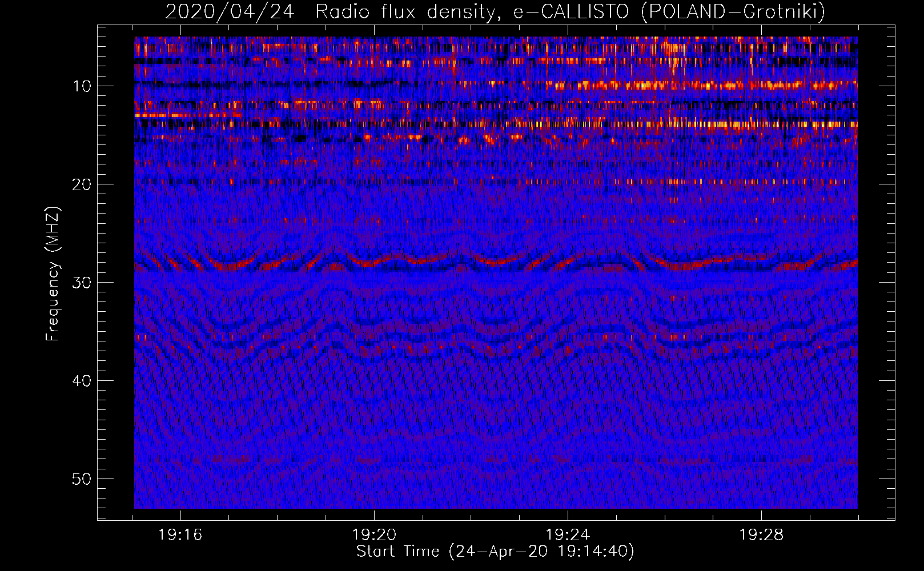The height and width of the screenshot is (571, 924).
Task: Click the 10 MHz frequency label
Action: [x=82, y=86]
